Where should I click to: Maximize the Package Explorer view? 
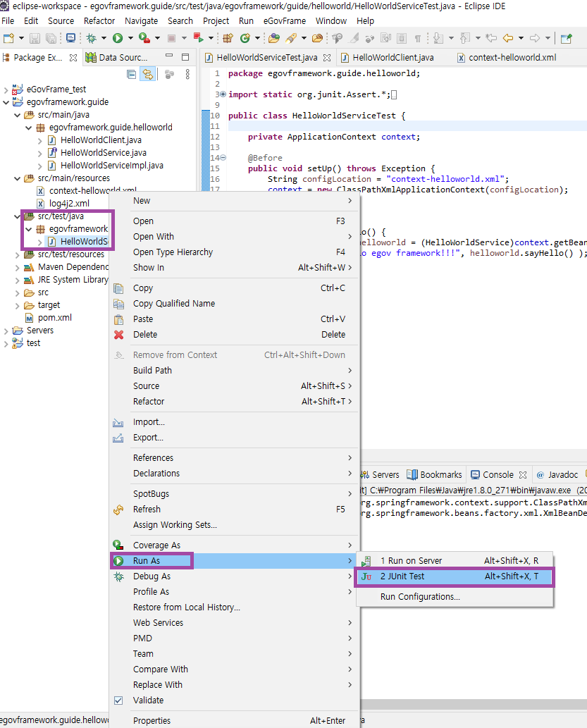click(185, 56)
